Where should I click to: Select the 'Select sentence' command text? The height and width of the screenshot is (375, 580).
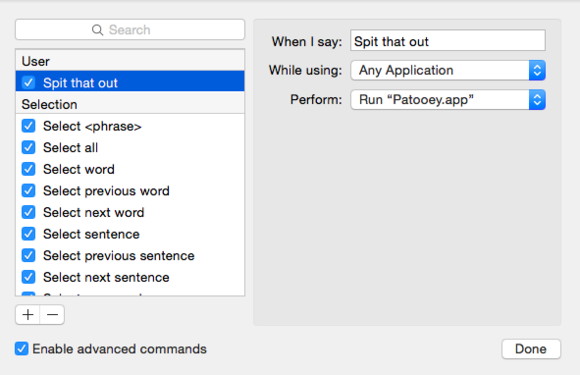(91, 234)
